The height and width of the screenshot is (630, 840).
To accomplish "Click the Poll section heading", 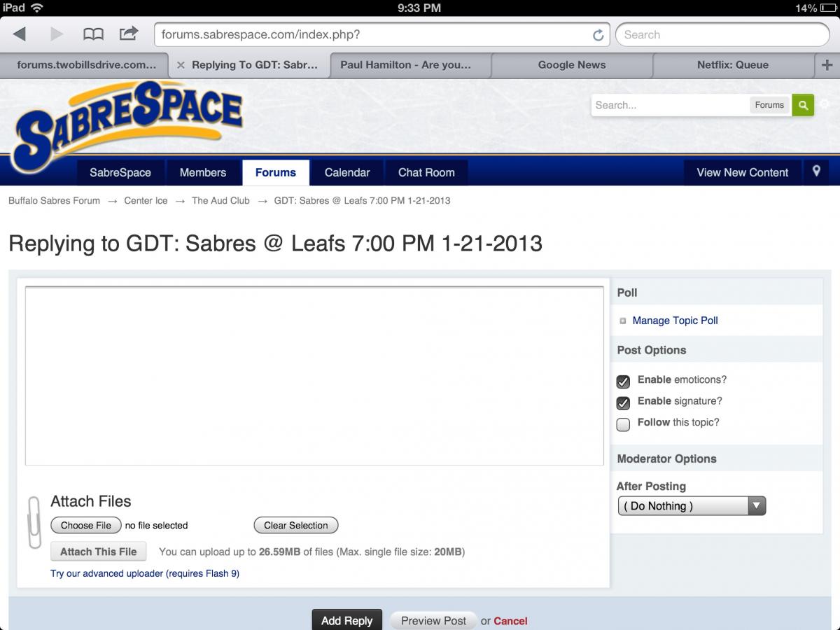I will tap(627, 293).
